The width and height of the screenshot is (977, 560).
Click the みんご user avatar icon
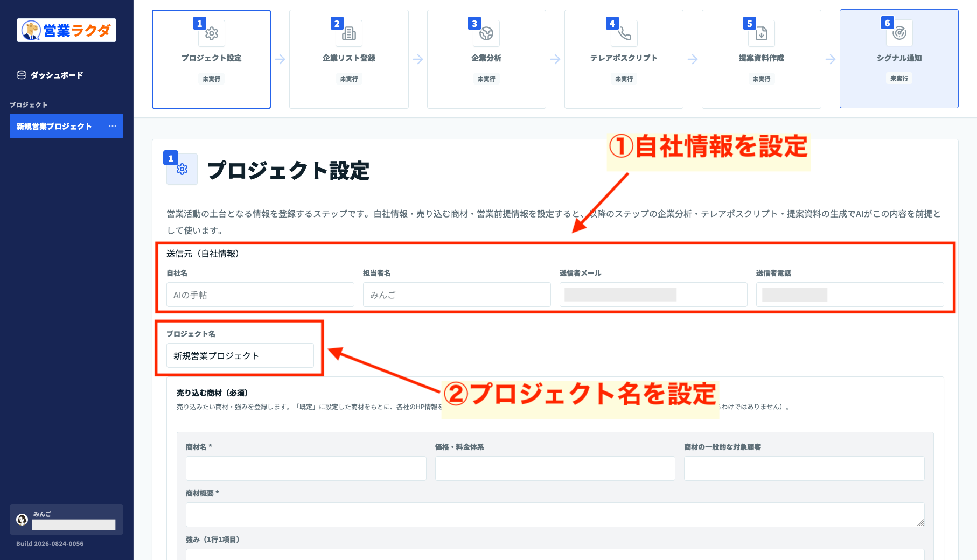22,520
